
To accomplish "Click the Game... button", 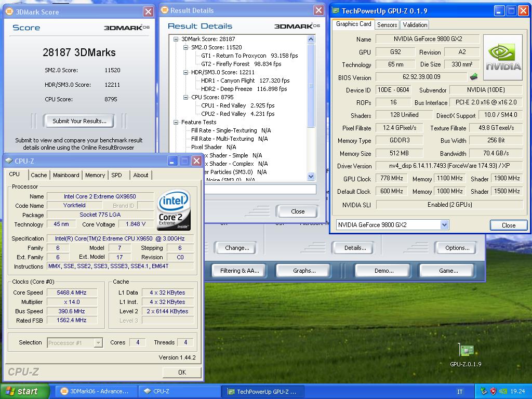I will pyautogui.click(x=448, y=271).
